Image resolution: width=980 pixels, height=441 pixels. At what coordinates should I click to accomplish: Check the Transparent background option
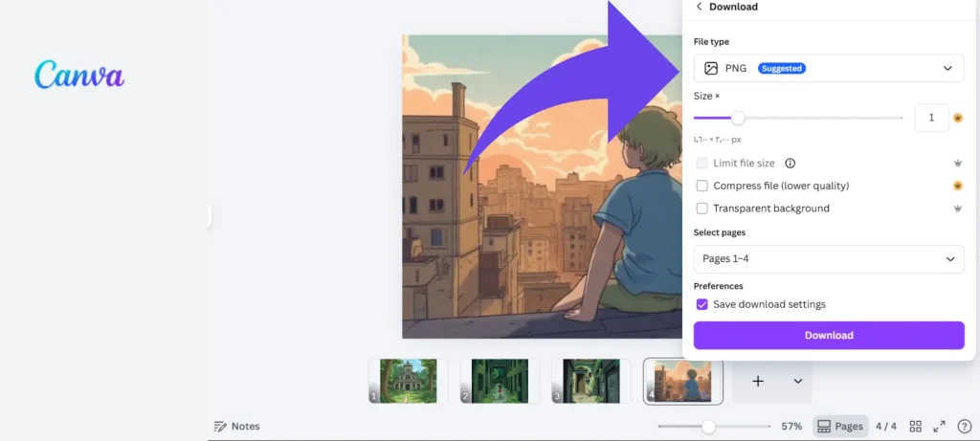[x=702, y=209]
